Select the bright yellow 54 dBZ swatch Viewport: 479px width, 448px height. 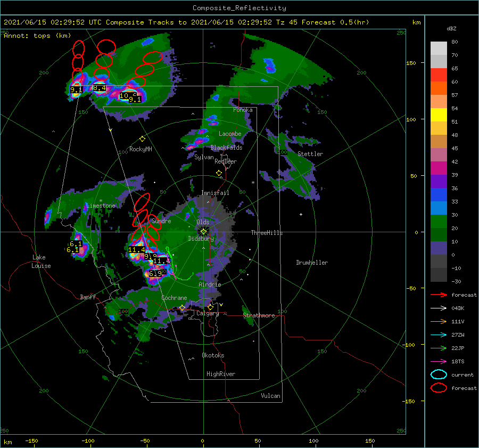439,115
